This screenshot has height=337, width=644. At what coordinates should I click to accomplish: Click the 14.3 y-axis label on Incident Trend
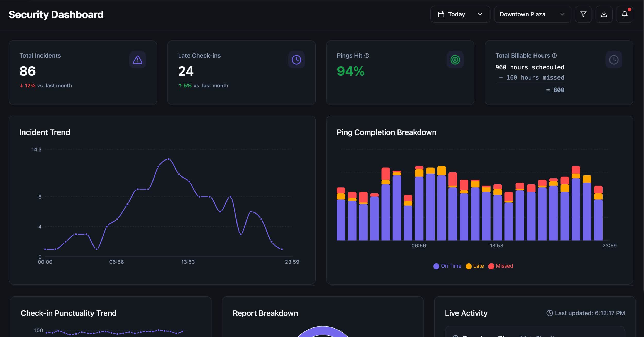click(x=36, y=149)
